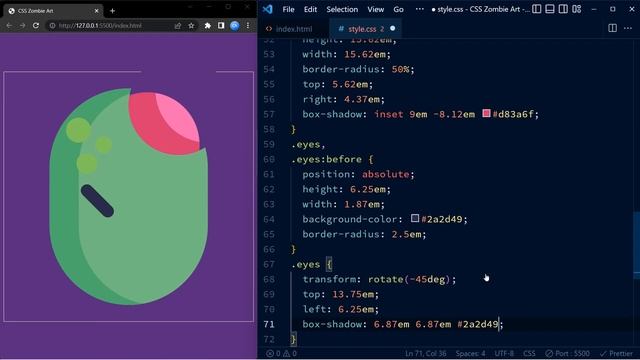Click the 'left: 6.25em;' code line

(x=340, y=309)
